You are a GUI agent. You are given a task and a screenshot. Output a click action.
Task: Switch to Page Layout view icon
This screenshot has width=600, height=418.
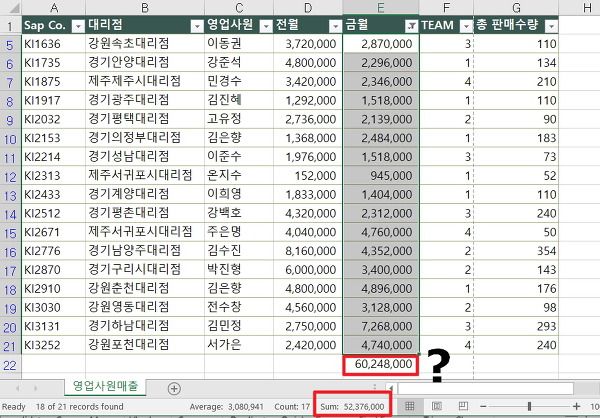pyautogui.click(x=437, y=407)
